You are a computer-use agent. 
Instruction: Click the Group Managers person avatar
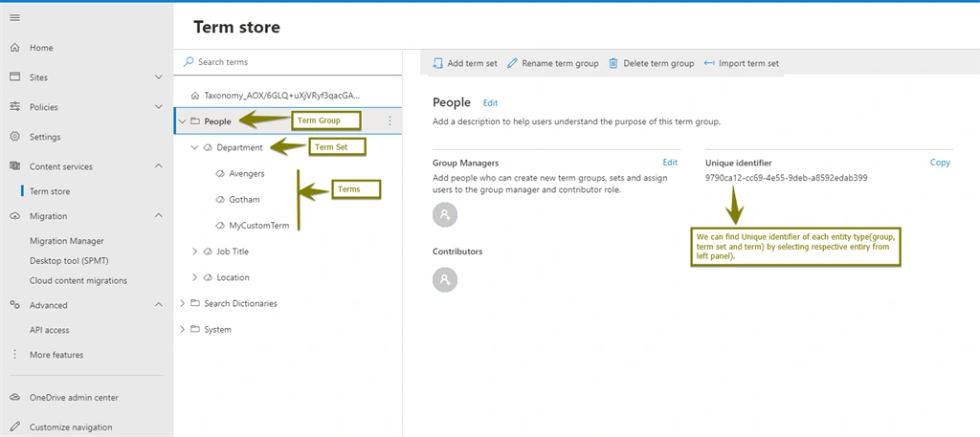[445, 214]
